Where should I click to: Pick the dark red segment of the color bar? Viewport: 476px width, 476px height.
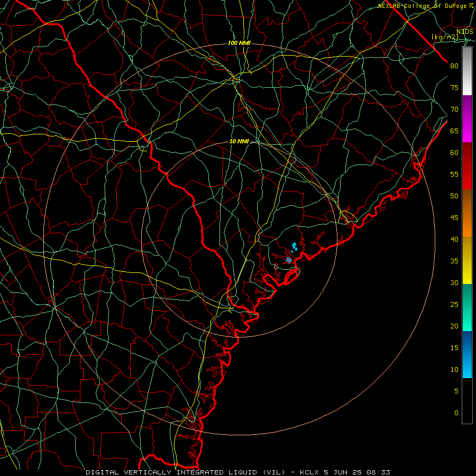(467, 166)
